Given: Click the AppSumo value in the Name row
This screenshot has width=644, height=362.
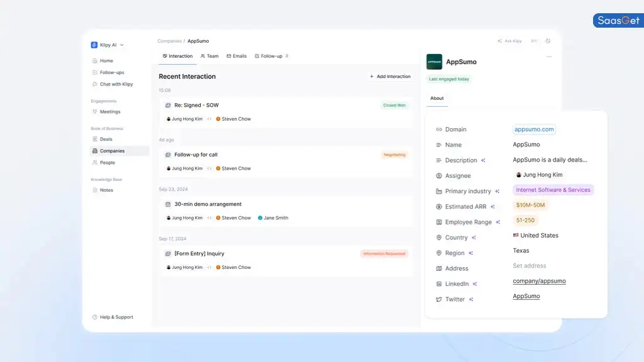Looking at the screenshot, I should tap(526, 145).
